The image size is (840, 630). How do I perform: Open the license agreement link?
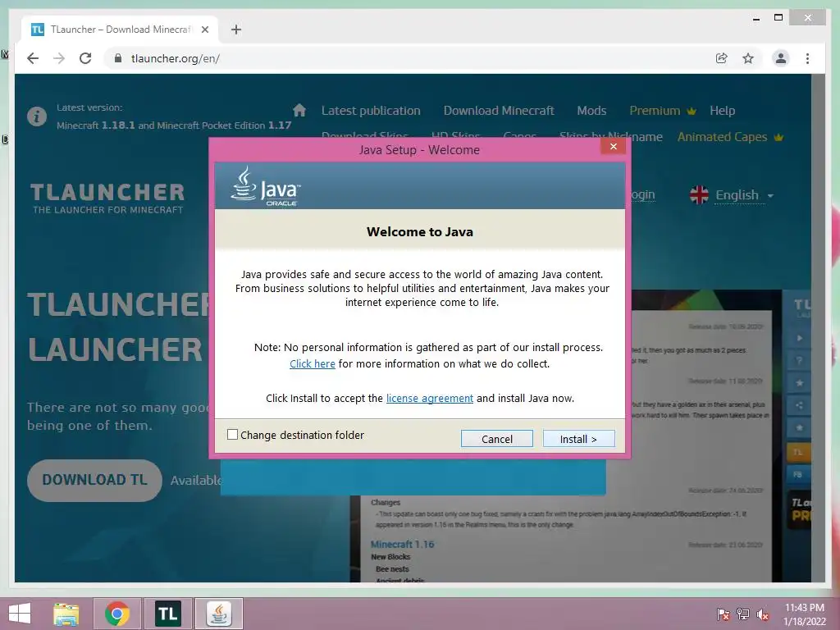pyautogui.click(x=430, y=398)
